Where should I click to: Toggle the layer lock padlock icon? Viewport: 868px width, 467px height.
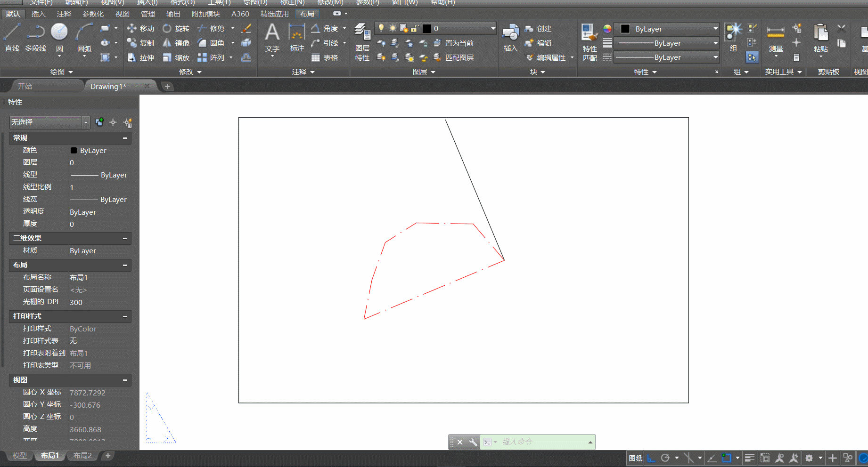tap(415, 28)
